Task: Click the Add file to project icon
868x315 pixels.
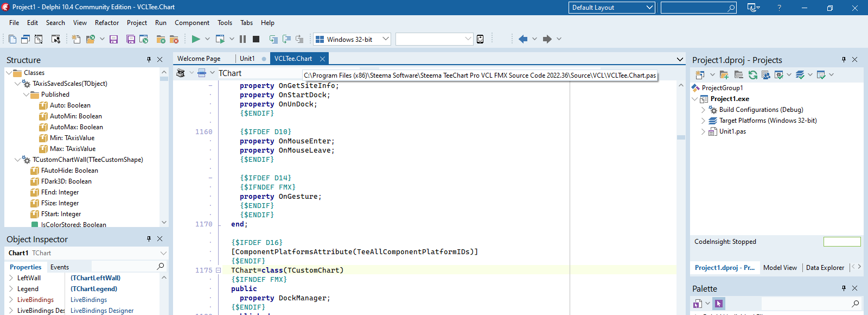Action: coord(161,39)
